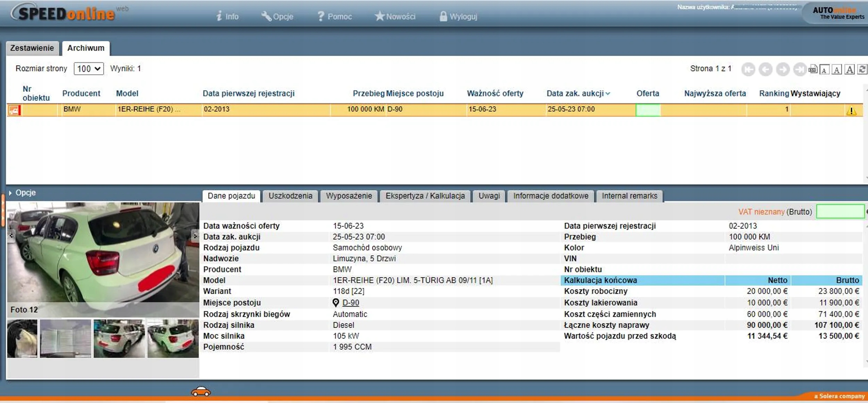Expand the Opcje panel triangle
The image size is (868, 403).
pos(10,193)
